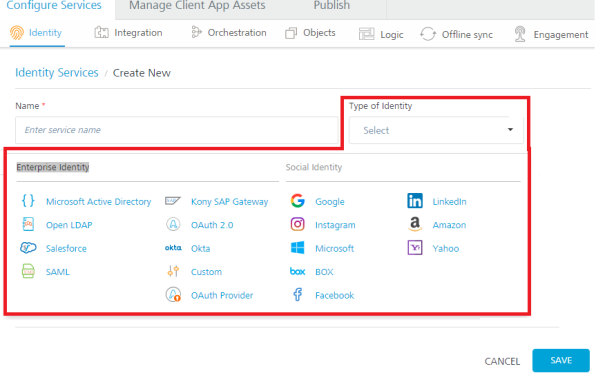
Task: Select the LinkedIn logo icon
Action: [415, 201]
